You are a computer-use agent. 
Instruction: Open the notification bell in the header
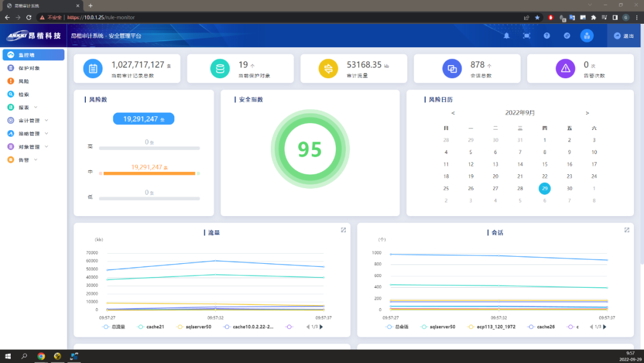point(506,36)
